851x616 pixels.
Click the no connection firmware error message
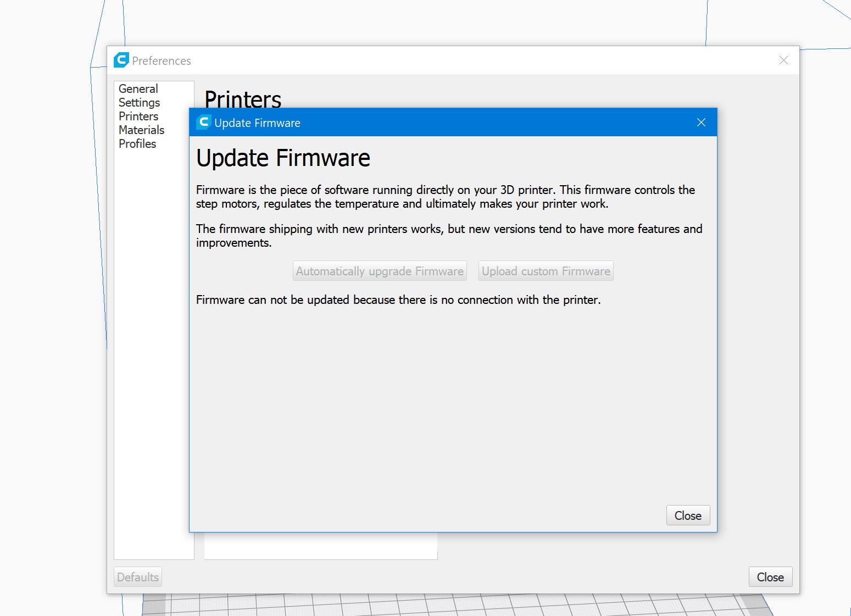[398, 300]
